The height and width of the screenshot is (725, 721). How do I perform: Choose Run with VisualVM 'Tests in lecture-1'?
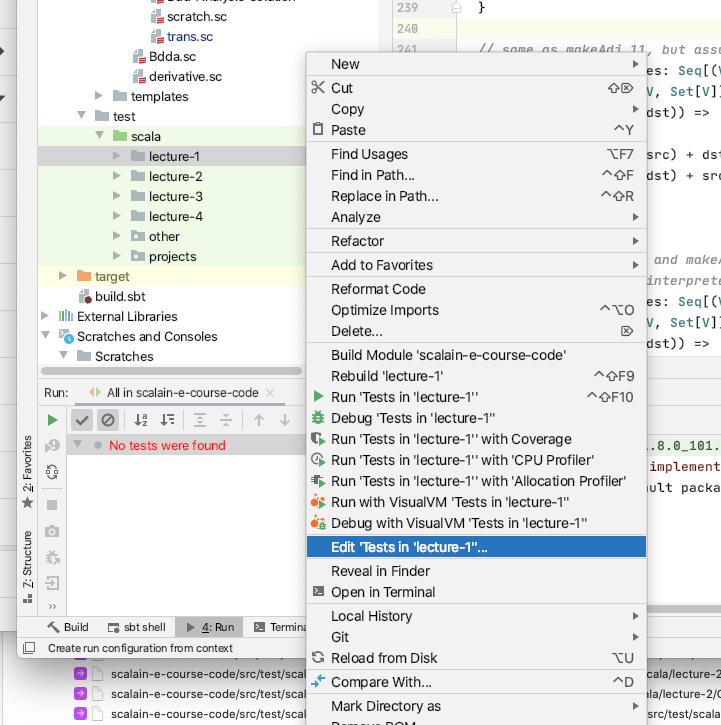[x=476, y=502]
